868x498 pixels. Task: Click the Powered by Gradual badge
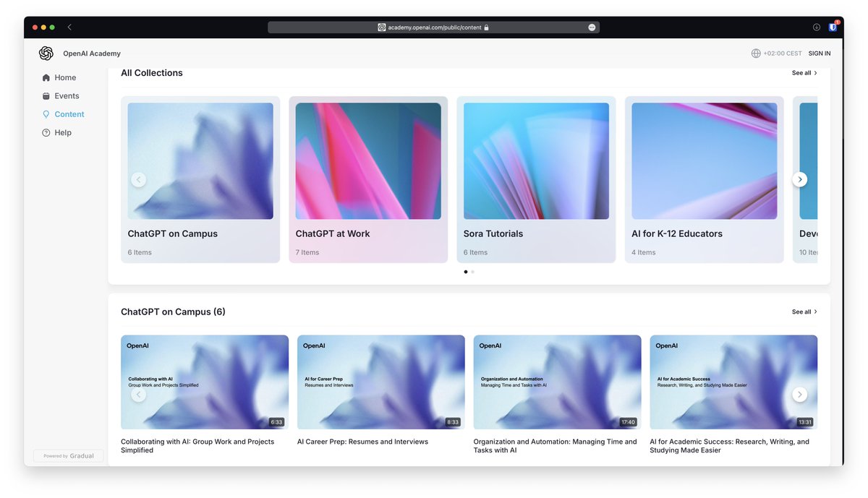pos(69,456)
